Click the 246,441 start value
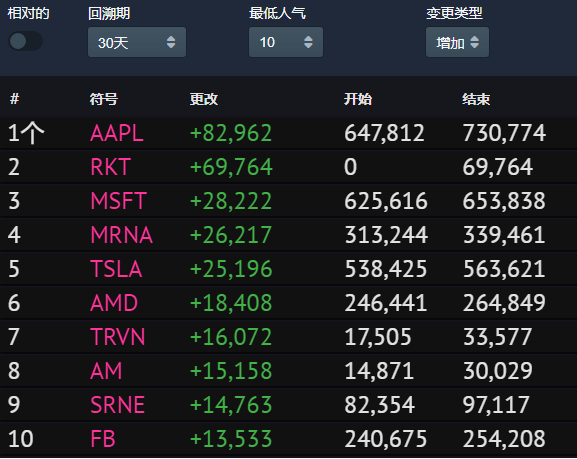This screenshot has width=577, height=459. 386,303
